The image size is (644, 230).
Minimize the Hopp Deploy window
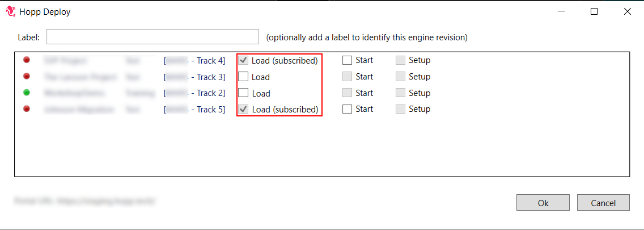pyautogui.click(x=561, y=11)
